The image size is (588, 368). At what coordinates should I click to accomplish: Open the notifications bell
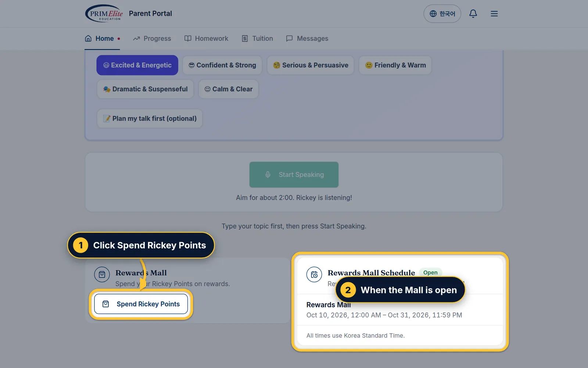pyautogui.click(x=473, y=14)
